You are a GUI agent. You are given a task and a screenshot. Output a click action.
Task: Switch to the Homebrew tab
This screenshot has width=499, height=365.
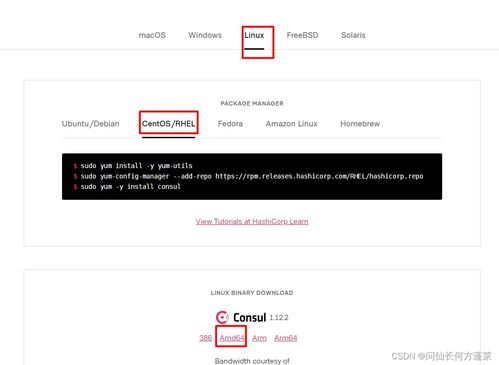(x=360, y=124)
